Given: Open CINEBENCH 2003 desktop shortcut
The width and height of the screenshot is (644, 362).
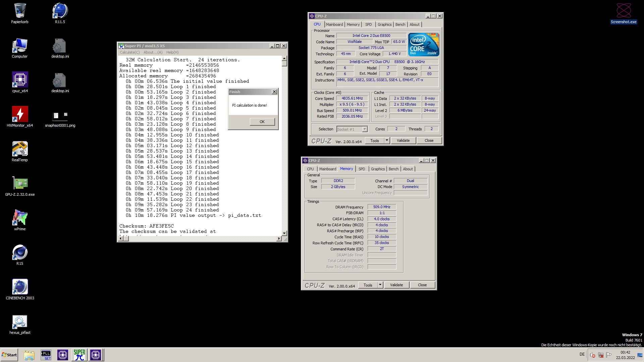Looking at the screenshot, I should tap(20, 290).
